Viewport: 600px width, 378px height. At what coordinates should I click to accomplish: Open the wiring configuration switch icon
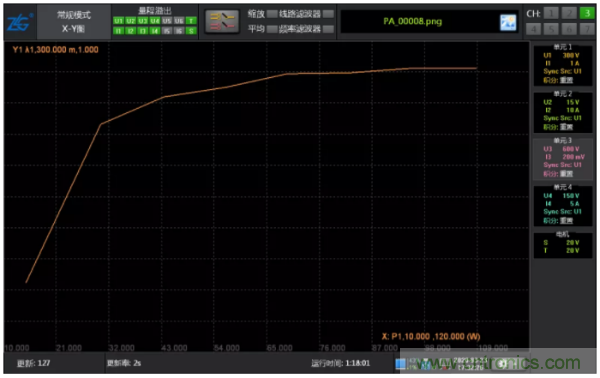pos(222,21)
